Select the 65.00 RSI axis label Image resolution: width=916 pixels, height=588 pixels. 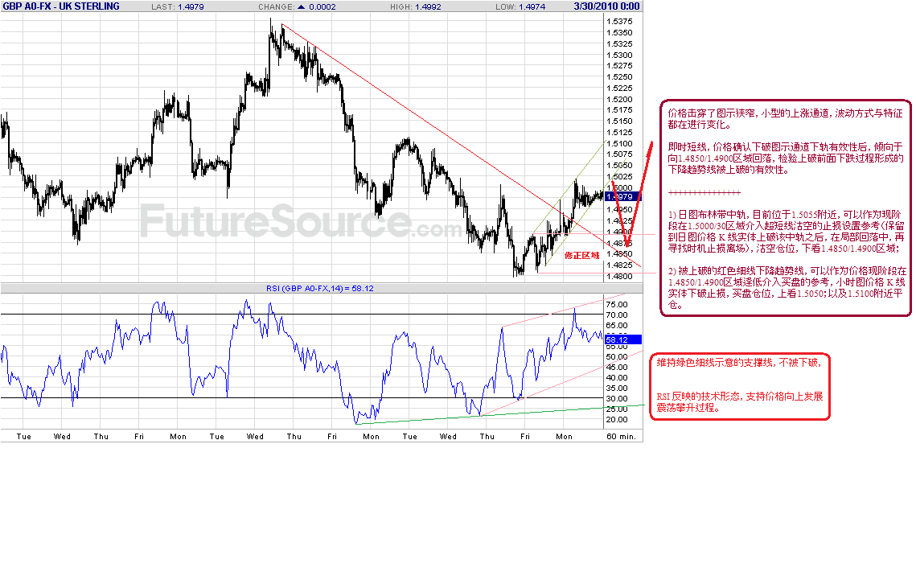click(x=617, y=326)
